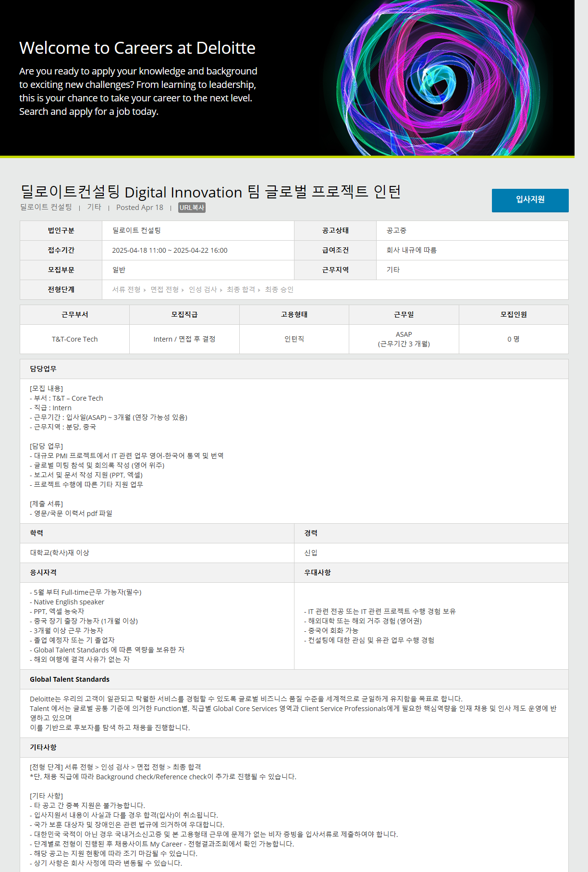
Task: Click the 기타 link under the job title
Action: click(x=94, y=207)
